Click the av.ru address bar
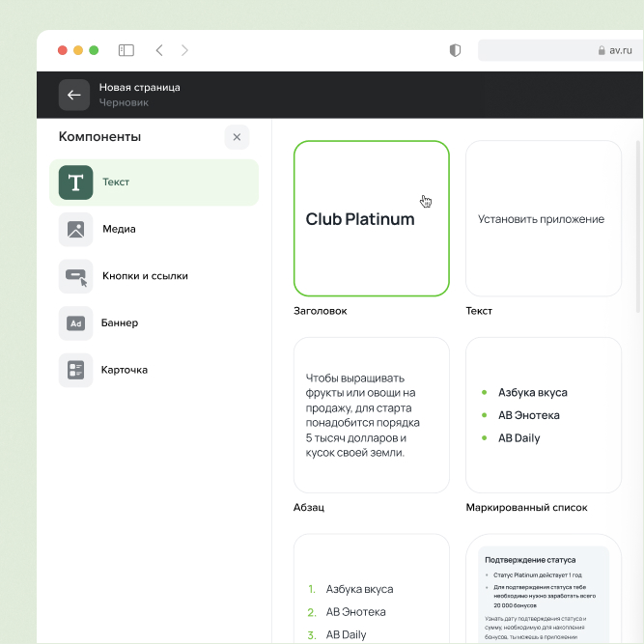This screenshot has height=644, width=644. pos(560,50)
